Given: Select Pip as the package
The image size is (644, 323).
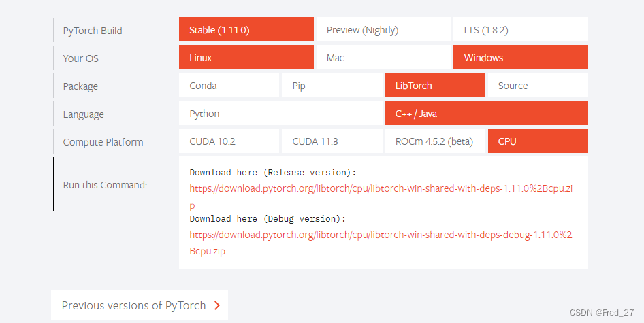Looking at the screenshot, I should (332, 86).
